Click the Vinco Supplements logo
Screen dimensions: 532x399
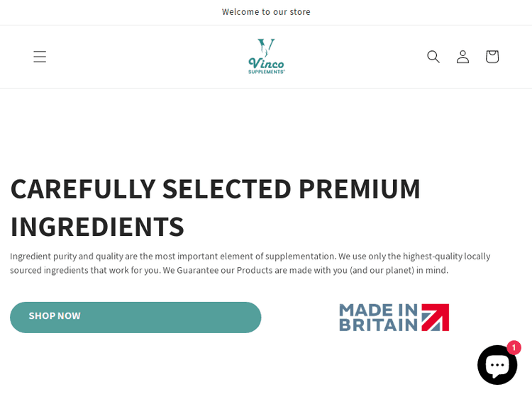tap(266, 57)
